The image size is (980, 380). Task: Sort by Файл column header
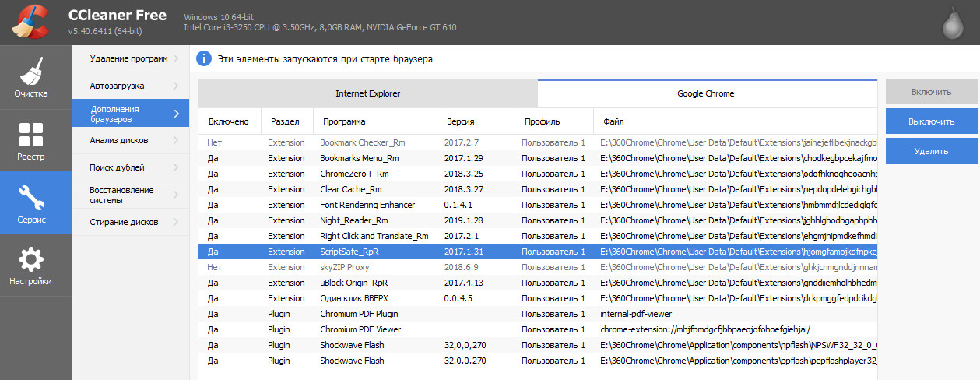pos(735,121)
